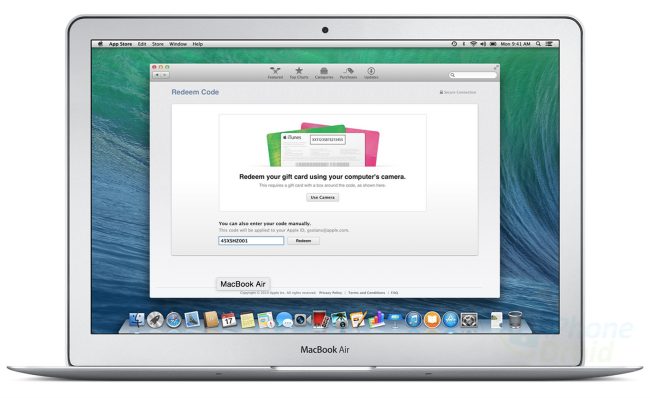Viewport: 650px width, 398px height.
Task: Open the Updates arrow icon
Action: 371,73
